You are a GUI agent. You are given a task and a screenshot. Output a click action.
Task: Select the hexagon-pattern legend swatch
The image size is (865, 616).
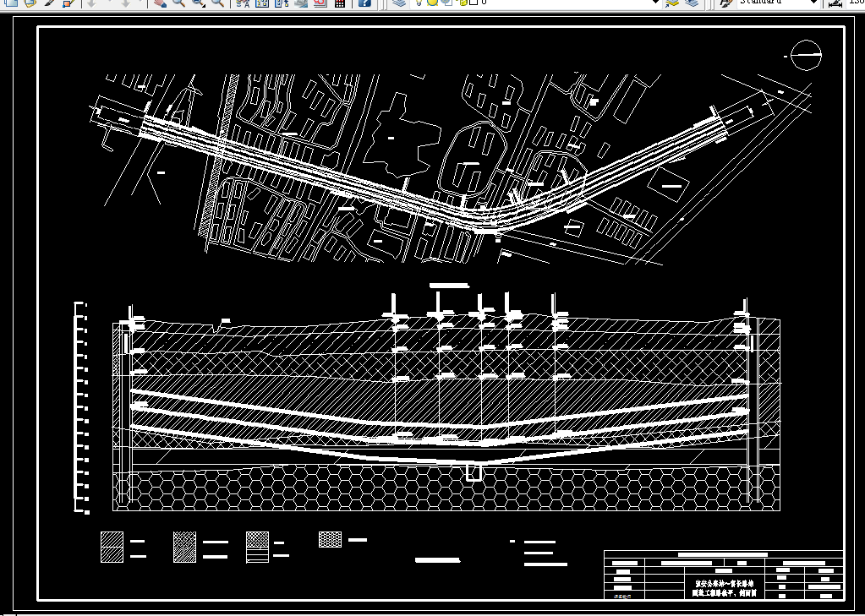tap(330, 539)
